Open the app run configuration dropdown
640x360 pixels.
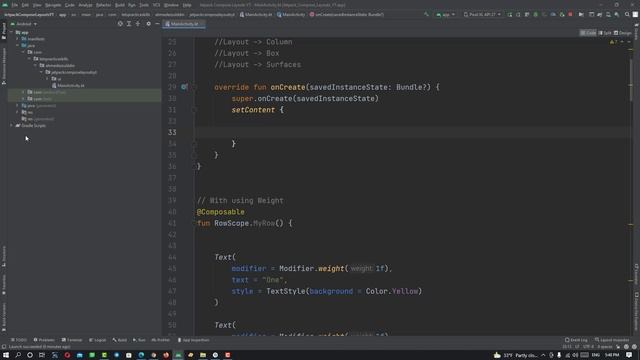pos(446,14)
